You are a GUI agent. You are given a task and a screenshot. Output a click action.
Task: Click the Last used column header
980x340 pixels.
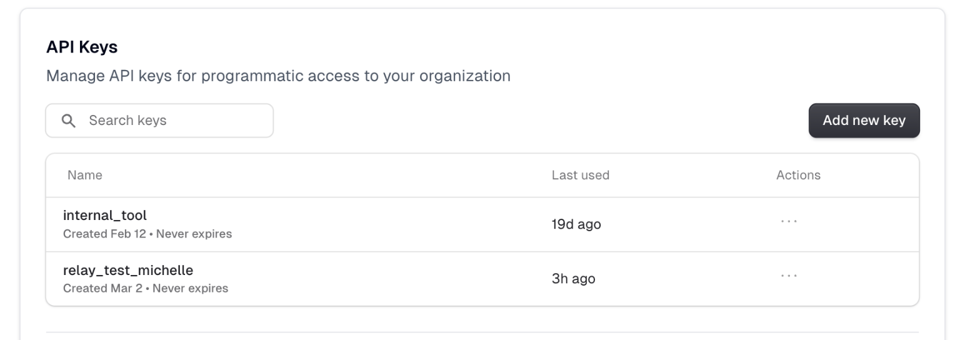[x=580, y=176]
